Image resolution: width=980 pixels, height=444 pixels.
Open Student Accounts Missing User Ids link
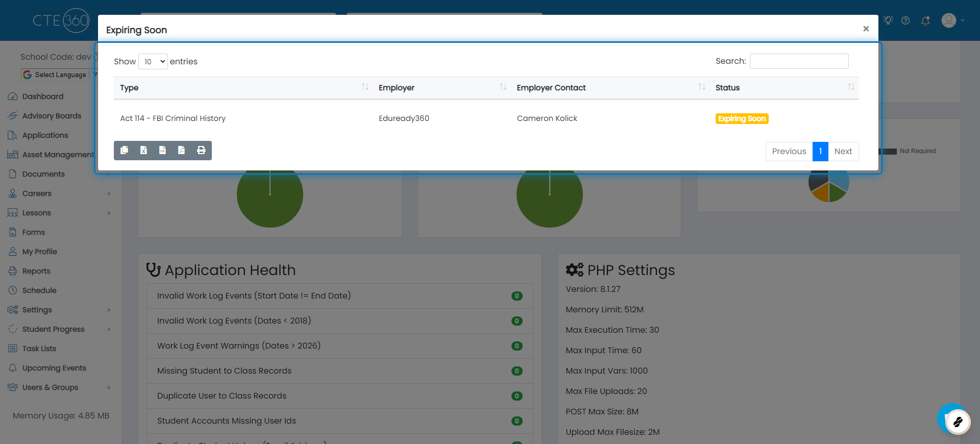(x=227, y=421)
